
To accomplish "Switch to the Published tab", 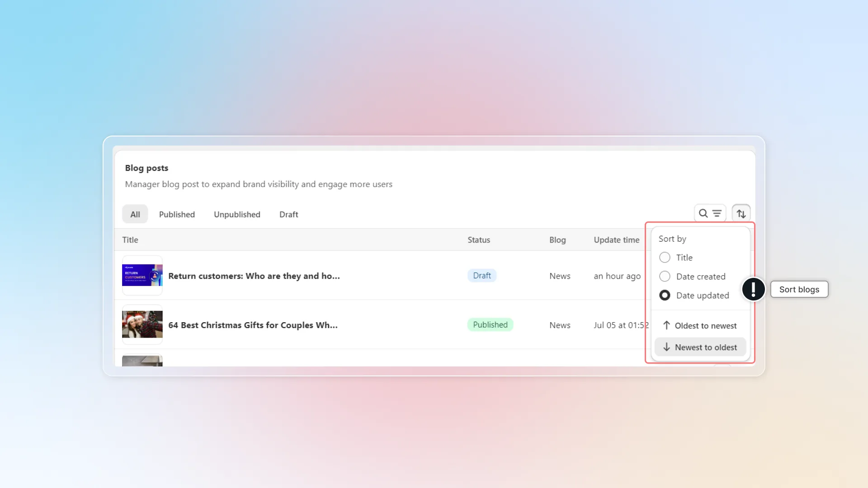I will (177, 214).
